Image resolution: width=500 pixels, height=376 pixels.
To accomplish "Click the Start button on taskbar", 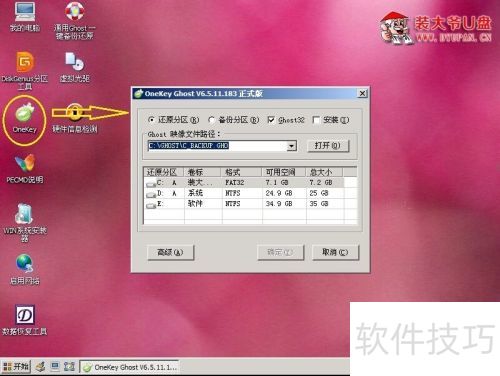I will pos(16,367).
